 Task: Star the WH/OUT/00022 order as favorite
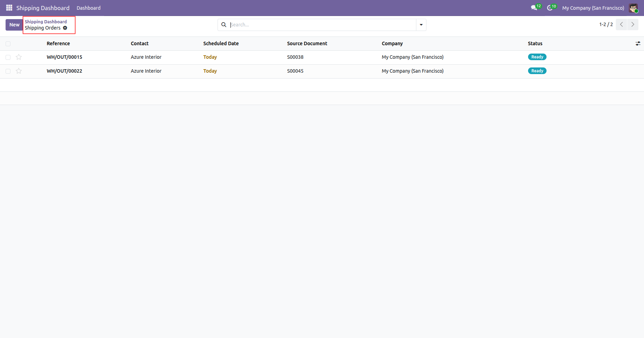click(19, 71)
